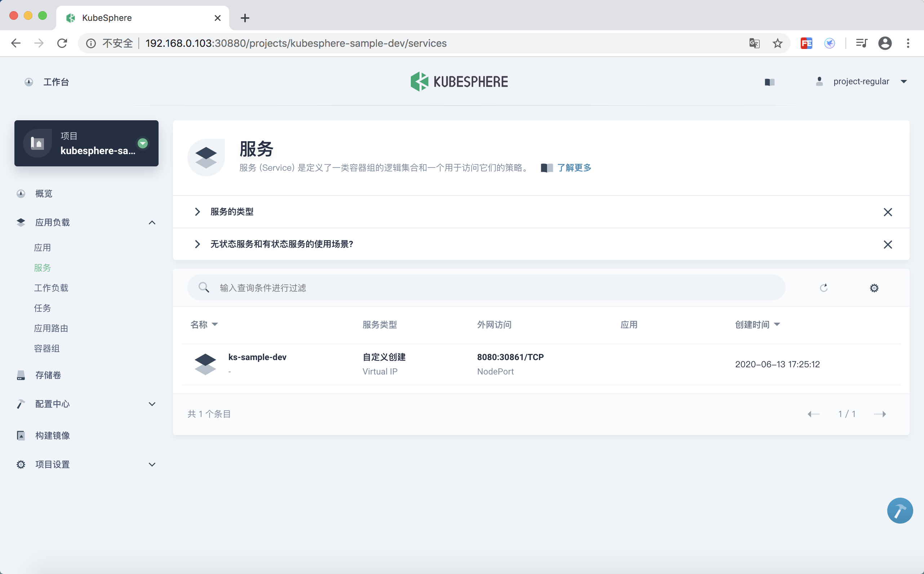Bookmark this page with star icon
Viewport: 924px width, 574px height.
[777, 43]
